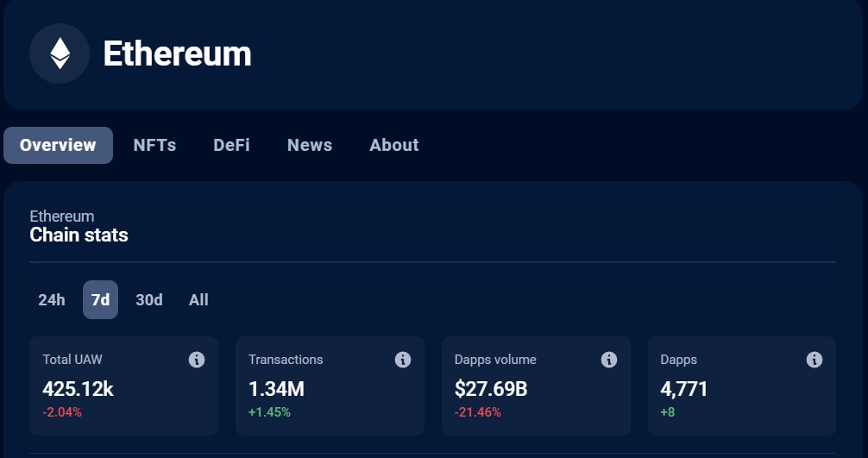Image resolution: width=868 pixels, height=458 pixels.
Task: Click the Dapps count 4,771
Action: (684, 389)
